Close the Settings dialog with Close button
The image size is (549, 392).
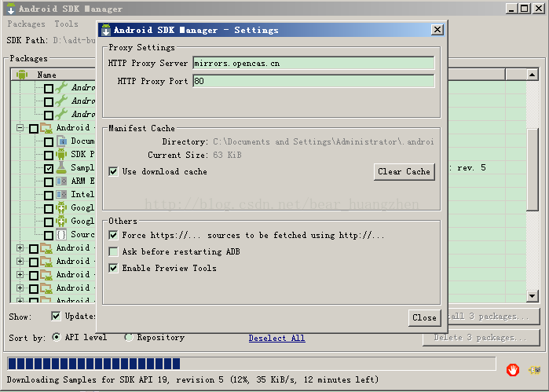tap(424, 317)
